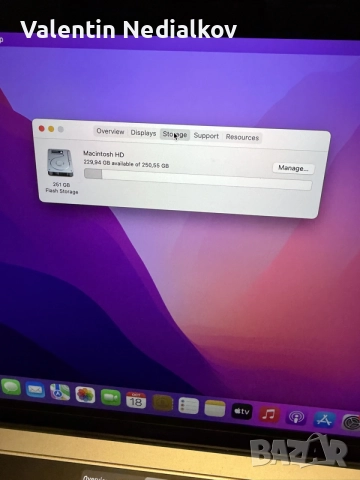
Task: Switch to the Overview tab
Action: click(110, 131)
